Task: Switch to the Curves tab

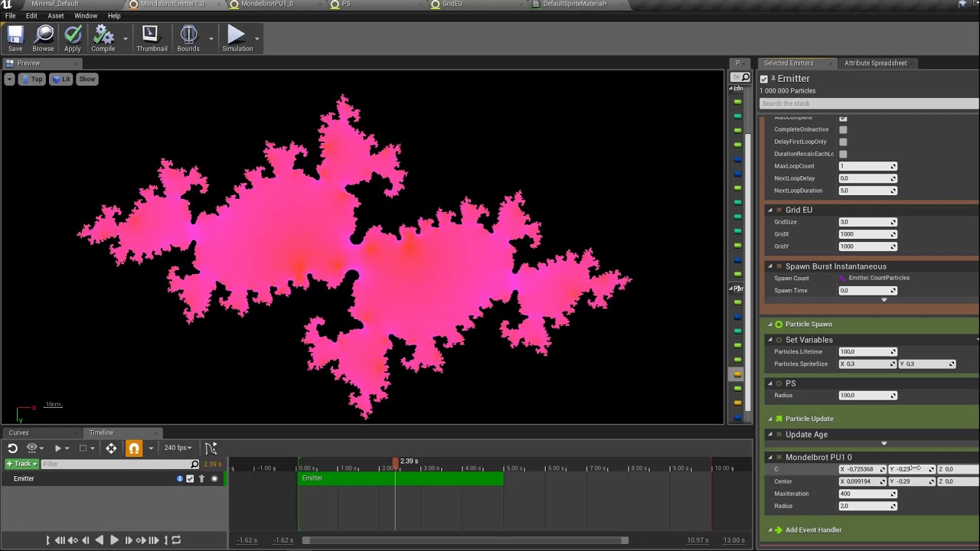Action: [19, 433]
